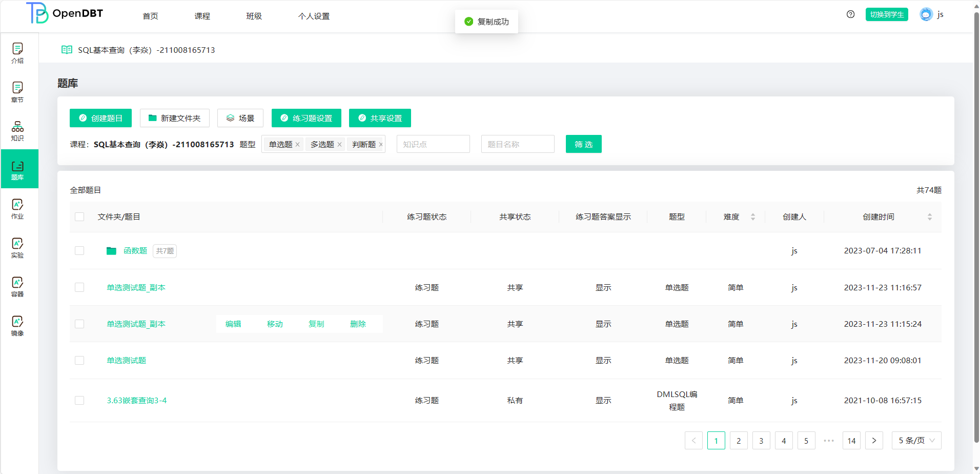Go to page 2

739,441
